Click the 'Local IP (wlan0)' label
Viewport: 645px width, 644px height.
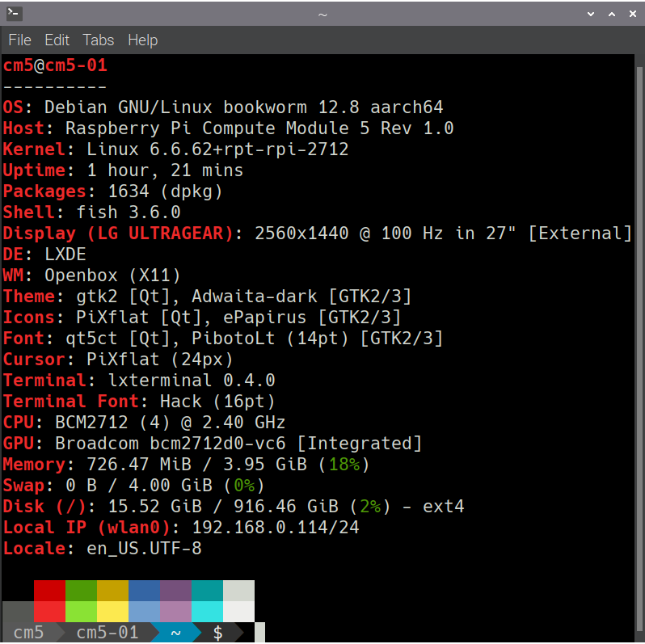(86, 527)
